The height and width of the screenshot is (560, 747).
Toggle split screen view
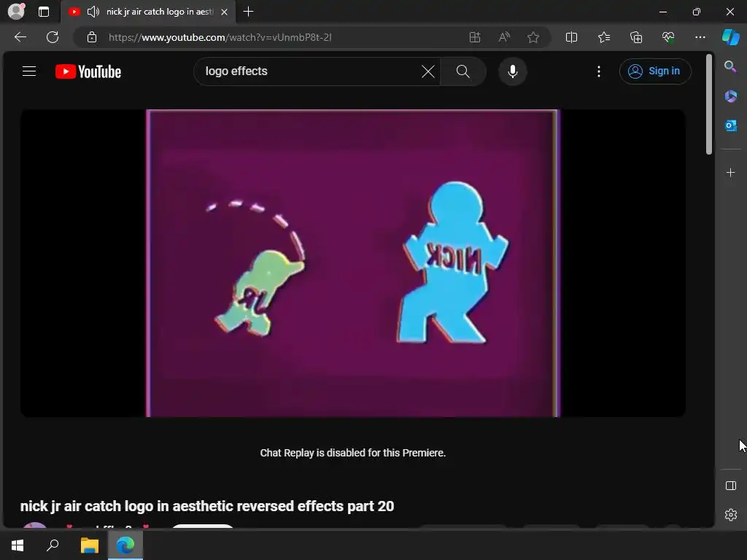[x=571, y=37]
